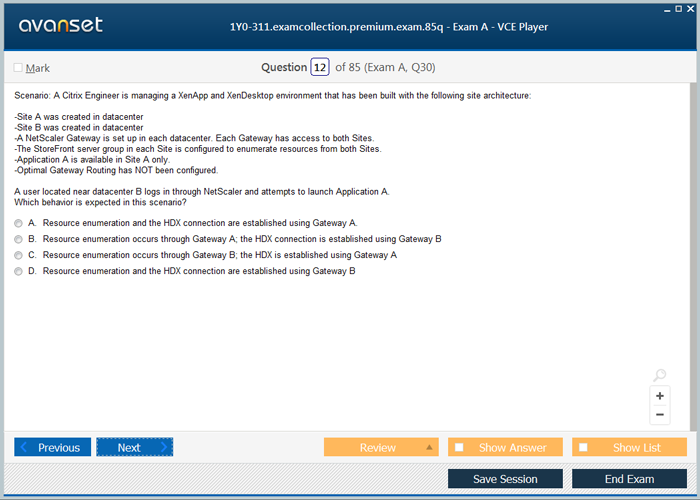
Task: Mark this question with the Mark checkbox
Action: (x=18, y=68)
